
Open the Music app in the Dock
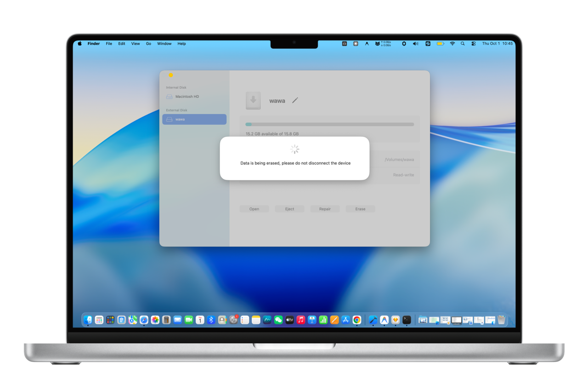coord(301,320)
